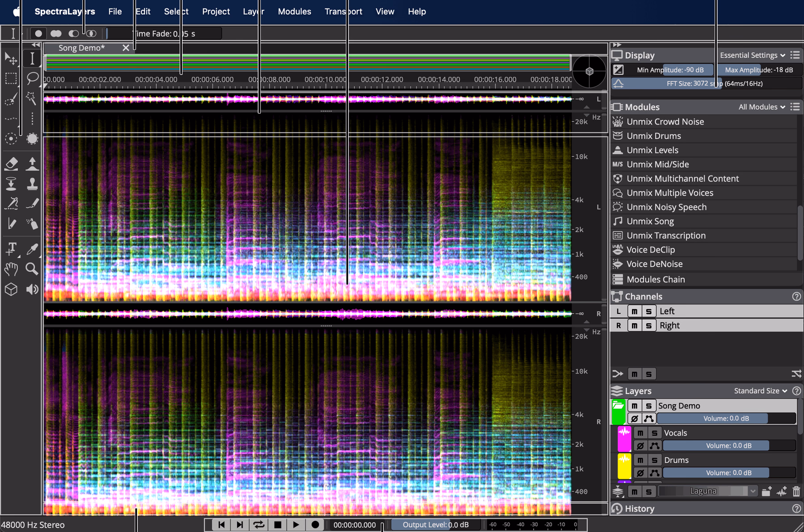Select the 3D cube view tool
804x532 pixels.
pyautogui.click(x=11, y=289)
